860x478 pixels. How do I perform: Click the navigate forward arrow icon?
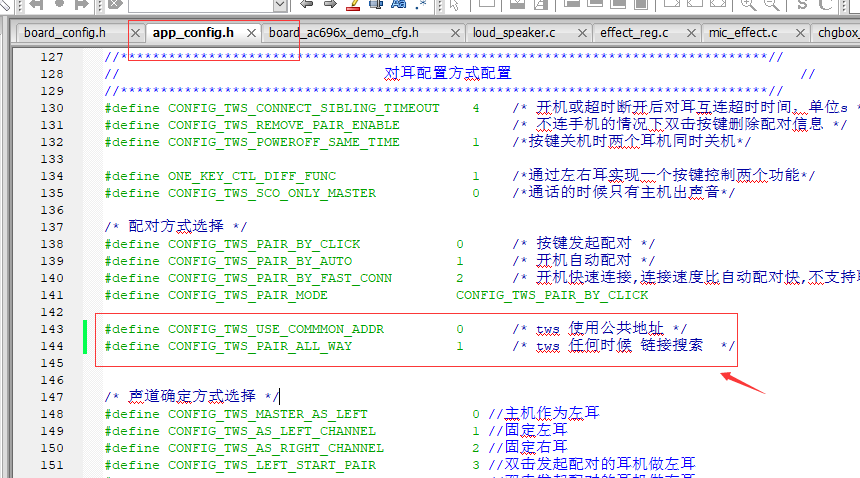pyautogui.click(x=330, y=4)
